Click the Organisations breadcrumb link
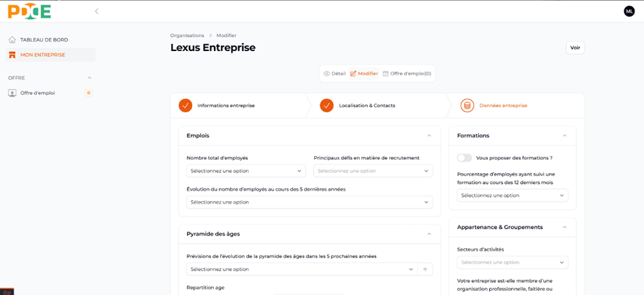 pos(187,35)
